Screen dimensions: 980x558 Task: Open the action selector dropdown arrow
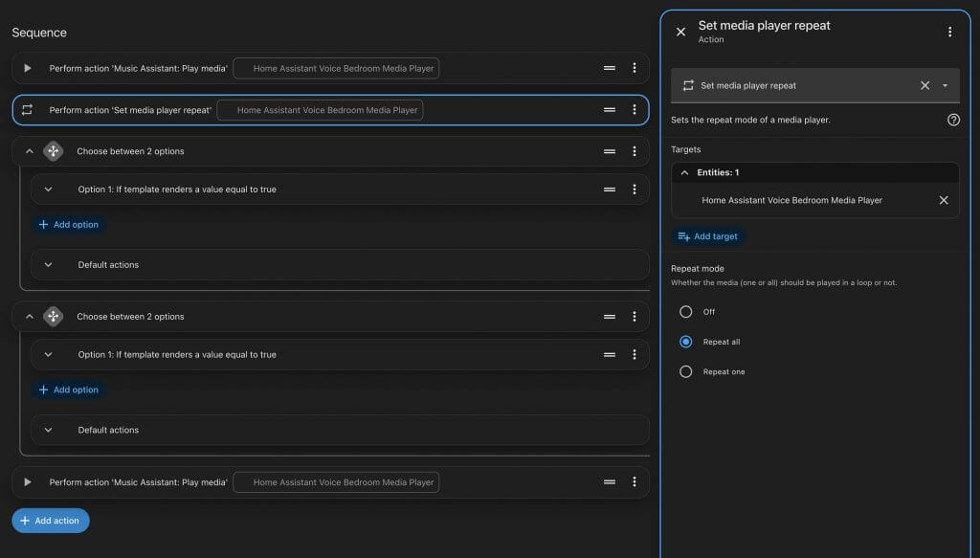point(945,85)
